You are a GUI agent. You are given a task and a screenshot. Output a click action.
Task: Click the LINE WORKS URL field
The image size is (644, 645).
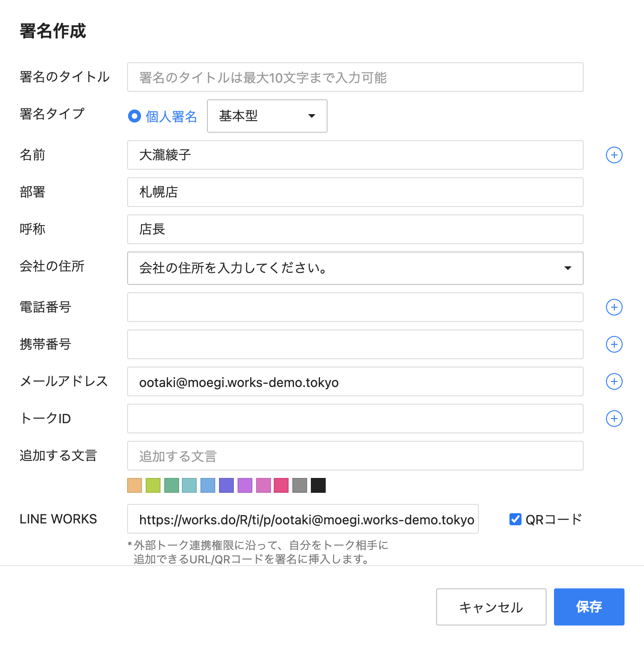[303, 519]
